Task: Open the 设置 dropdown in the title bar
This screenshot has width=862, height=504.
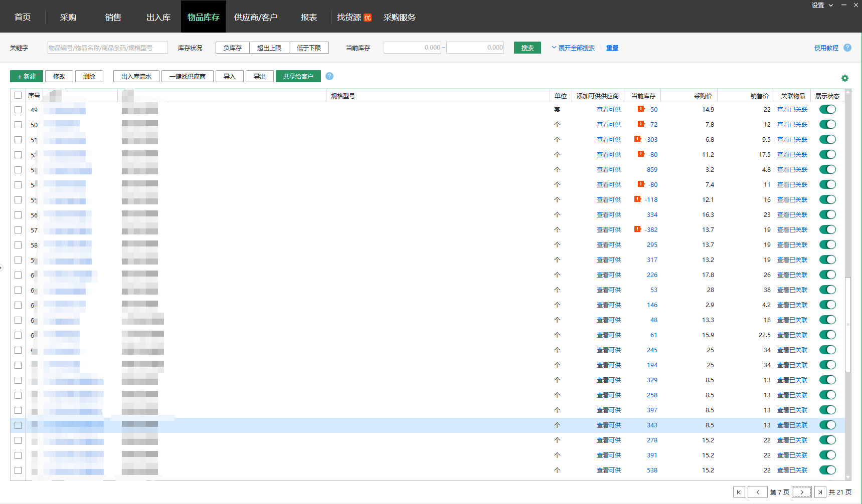Action: point(822,5)
